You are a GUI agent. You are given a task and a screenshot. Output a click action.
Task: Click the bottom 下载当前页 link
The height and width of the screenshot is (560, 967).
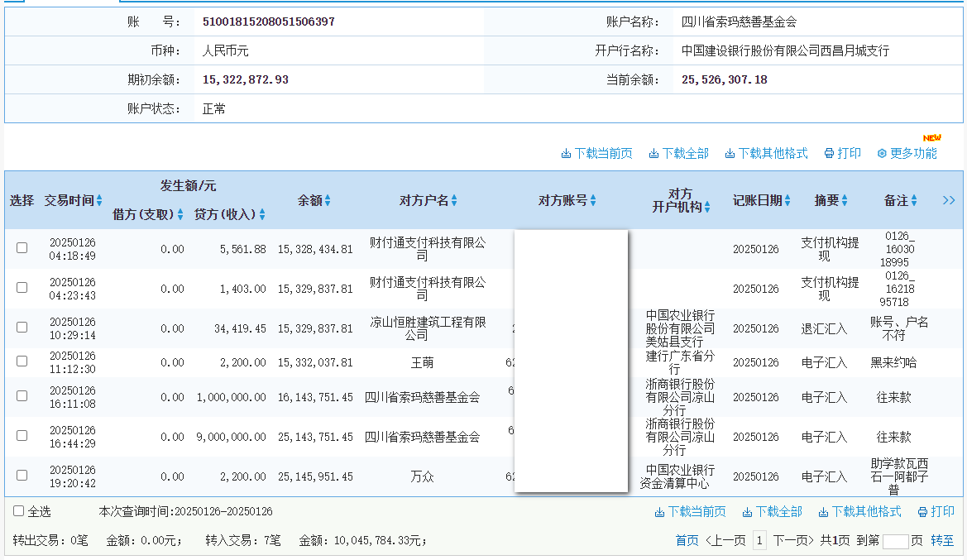coord(690,512)
